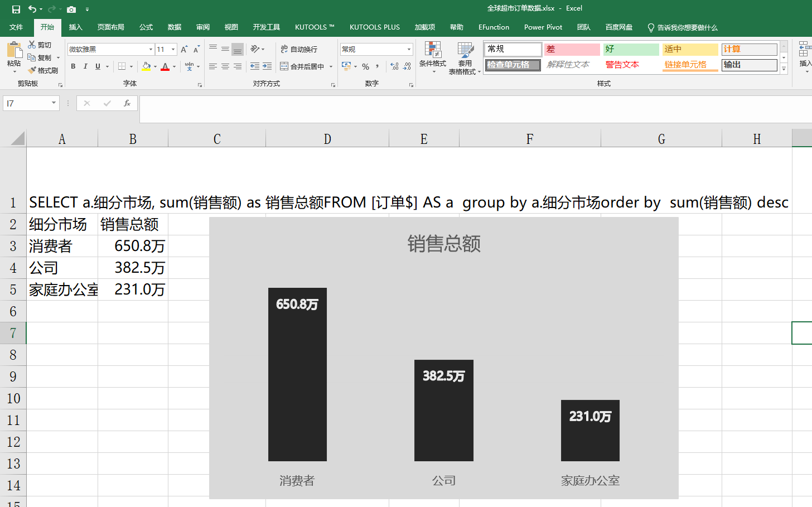
Task: Open the font color dropdown arrow
Action: coord(174,66)
